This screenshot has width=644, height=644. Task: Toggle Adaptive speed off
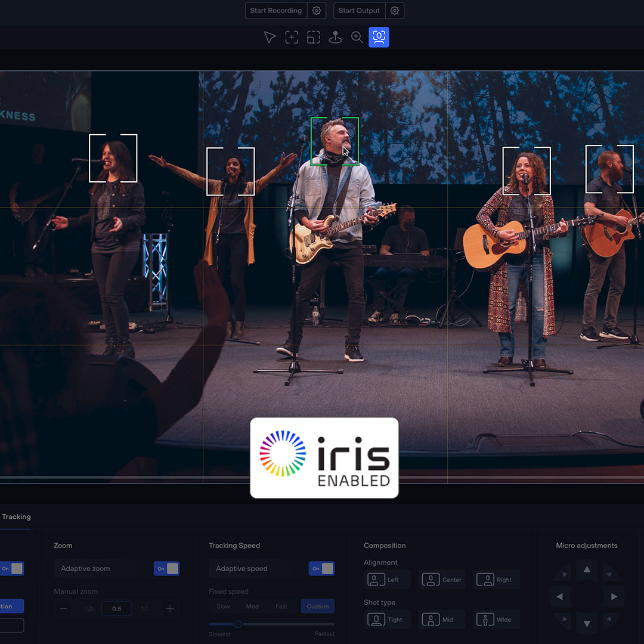tap(321, 568)
